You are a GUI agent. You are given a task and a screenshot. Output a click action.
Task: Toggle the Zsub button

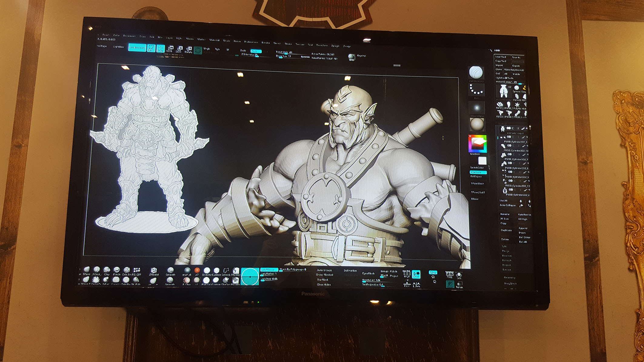pos(255,51)
